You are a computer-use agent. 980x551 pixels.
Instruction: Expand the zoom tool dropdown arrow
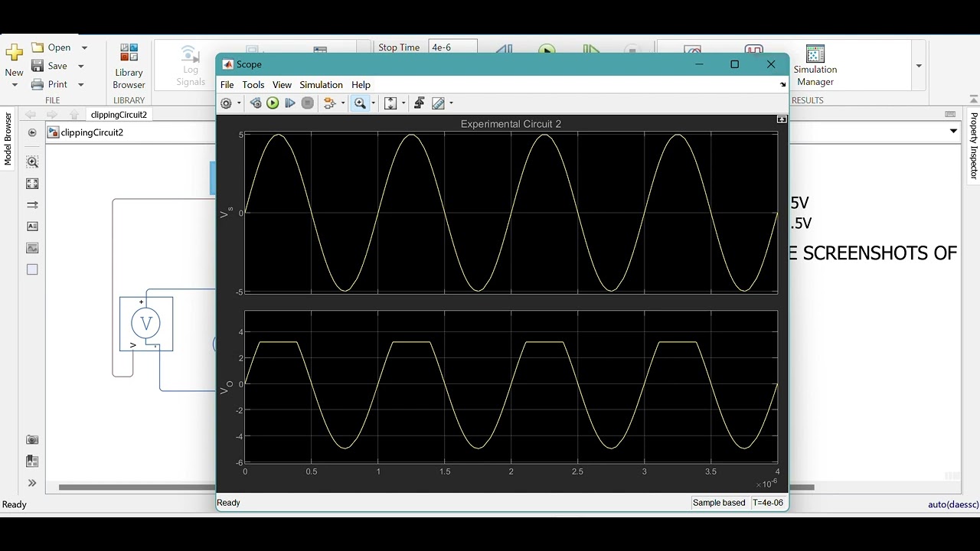(x=374, y=103)
